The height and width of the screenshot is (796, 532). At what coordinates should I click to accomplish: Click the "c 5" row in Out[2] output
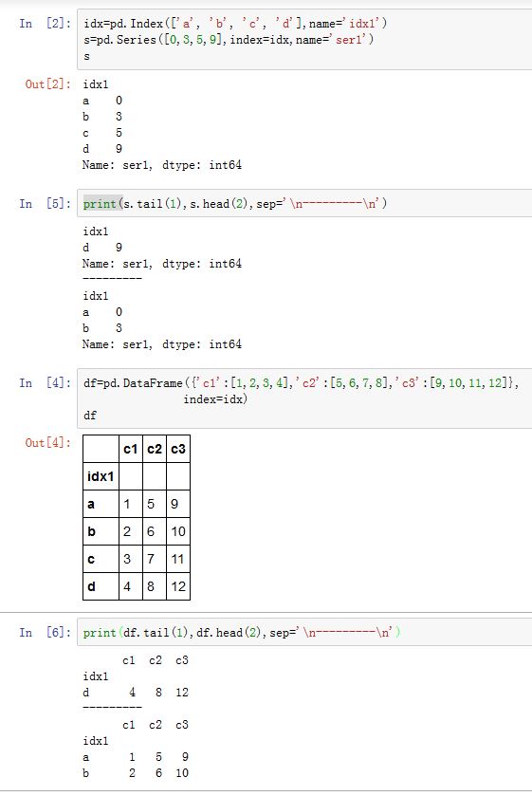[x=102, y=133]
